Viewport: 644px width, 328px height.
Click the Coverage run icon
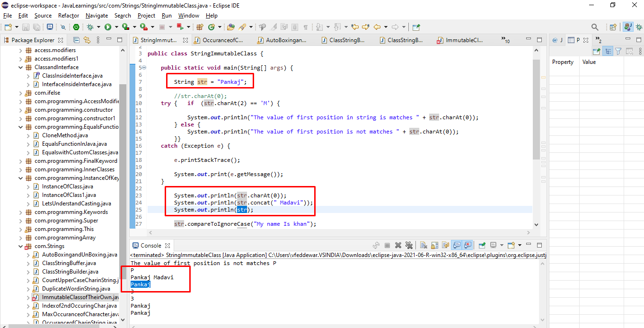125,27
